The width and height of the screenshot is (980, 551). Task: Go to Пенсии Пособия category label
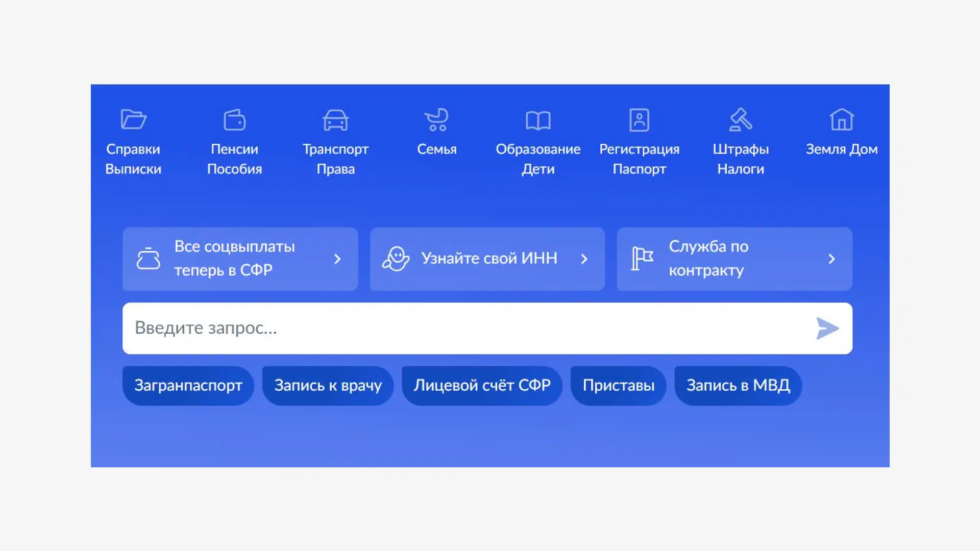pos(234,159)
